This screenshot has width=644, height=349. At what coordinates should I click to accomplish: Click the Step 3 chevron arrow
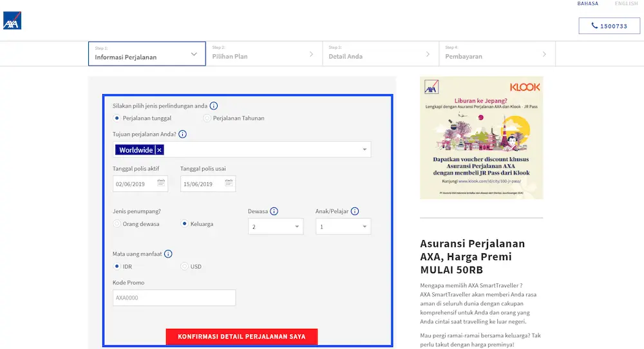[x=428, y=54]
